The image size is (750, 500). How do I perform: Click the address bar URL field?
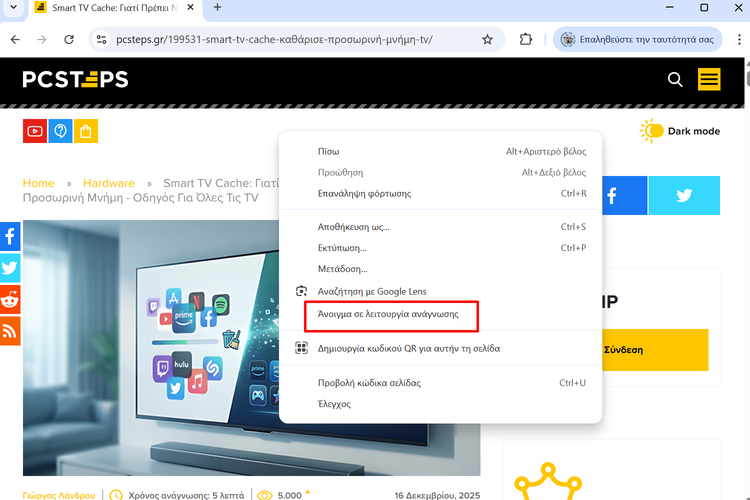(x=290, y=40)
